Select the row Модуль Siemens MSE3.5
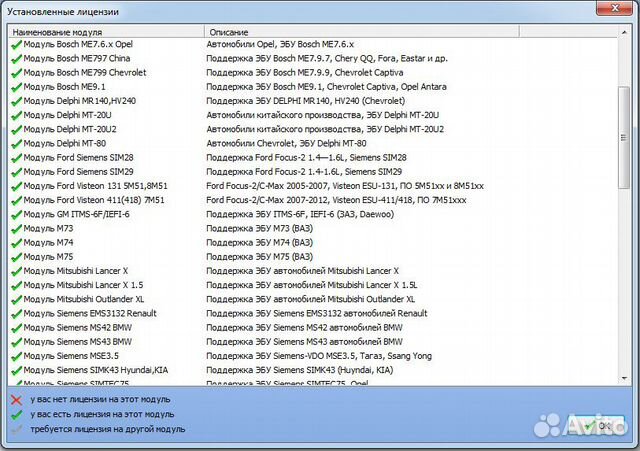Image resolution: width=640 pixels, height=451 pixels. coord(313,356)
